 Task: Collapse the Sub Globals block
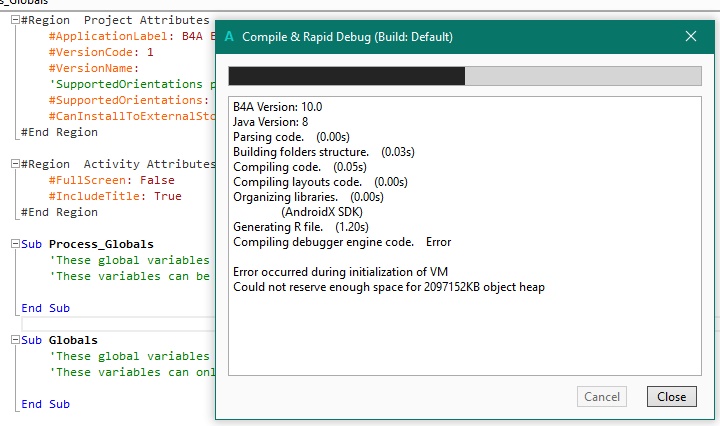click(x=12, y=341)
